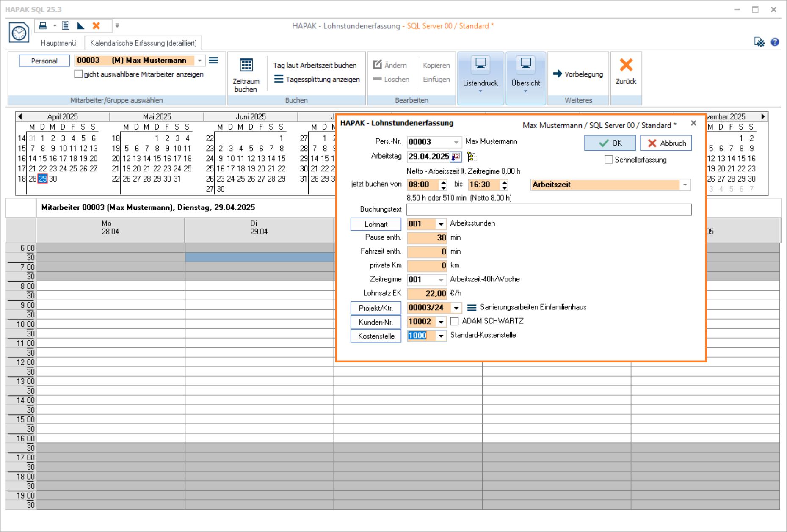The width and height of the screenshot is (787, 532).
Task: Click the print icon in quick toolbar
Action: [43, 26]
